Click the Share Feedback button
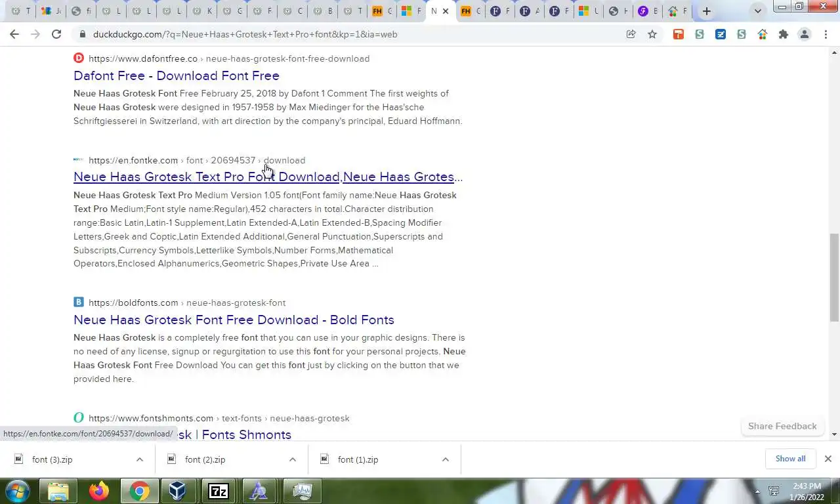 point(782,426)
